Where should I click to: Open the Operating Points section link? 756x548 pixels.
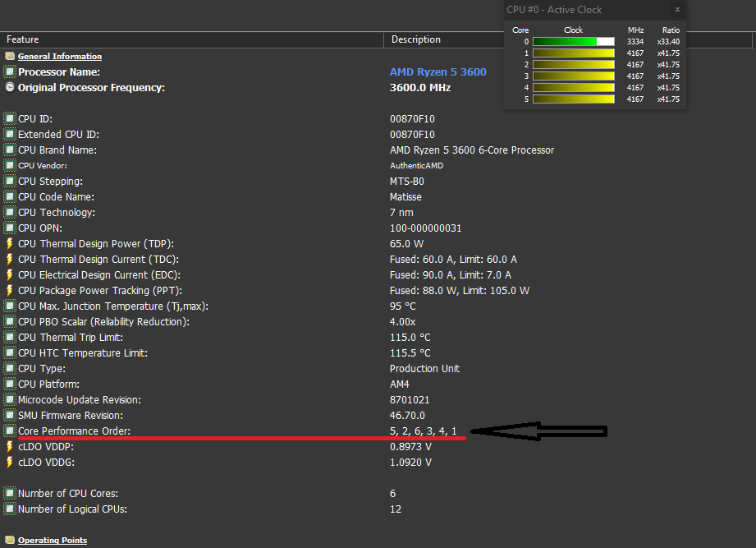(x=53, y=541)
